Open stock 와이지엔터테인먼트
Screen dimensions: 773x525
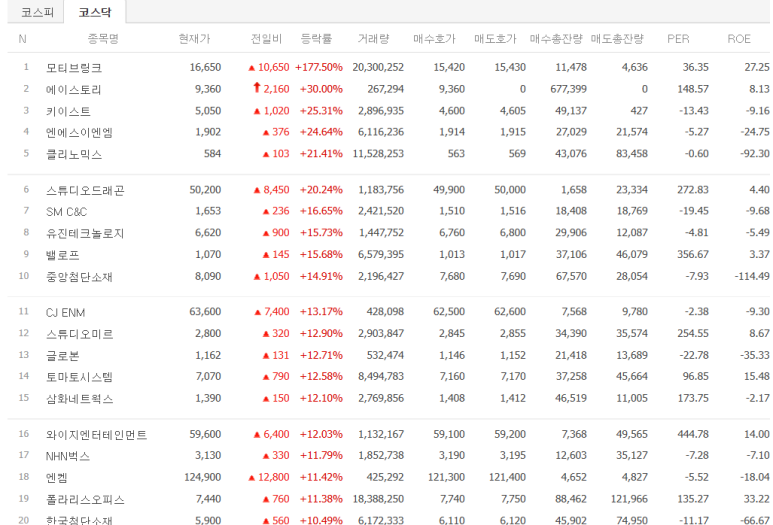(x=96, y=435)
